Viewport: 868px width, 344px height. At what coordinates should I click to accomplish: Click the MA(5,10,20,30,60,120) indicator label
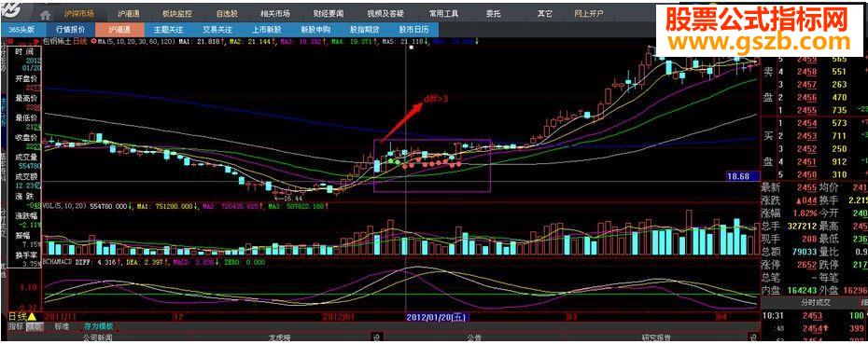135,41
